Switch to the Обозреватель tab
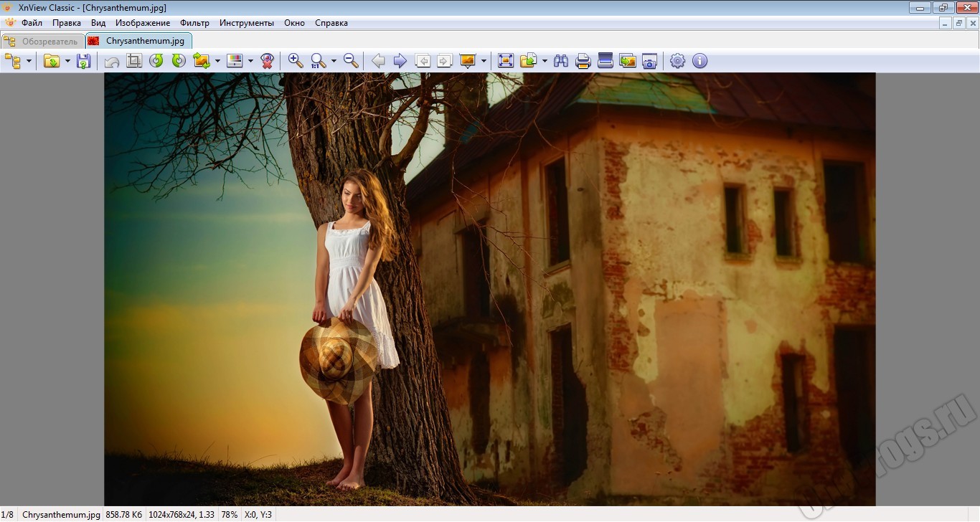Viewport: 980px width, 522px height. 42,41
